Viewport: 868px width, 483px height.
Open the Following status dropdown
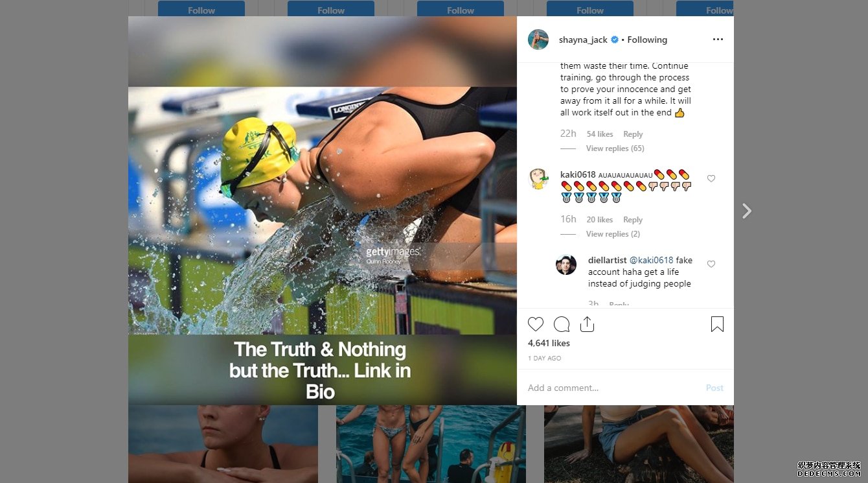click(647, 40)
